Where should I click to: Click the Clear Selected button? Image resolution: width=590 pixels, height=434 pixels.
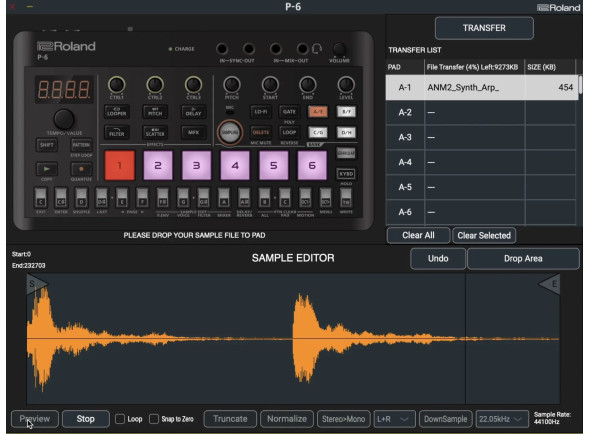[484, 235]
